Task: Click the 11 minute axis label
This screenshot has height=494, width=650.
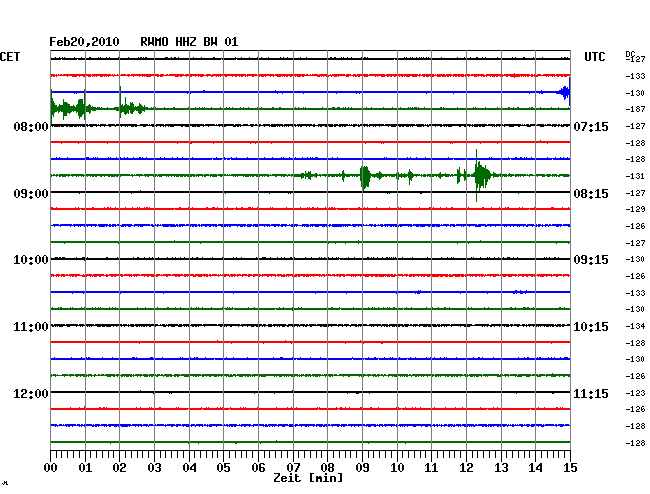Action: coord(431,468)
